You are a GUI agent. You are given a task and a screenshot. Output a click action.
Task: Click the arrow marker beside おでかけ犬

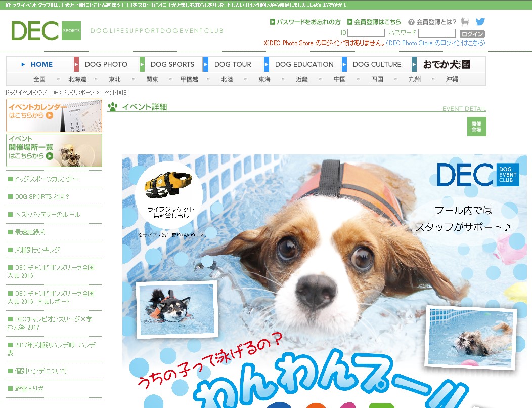[414, 64]
